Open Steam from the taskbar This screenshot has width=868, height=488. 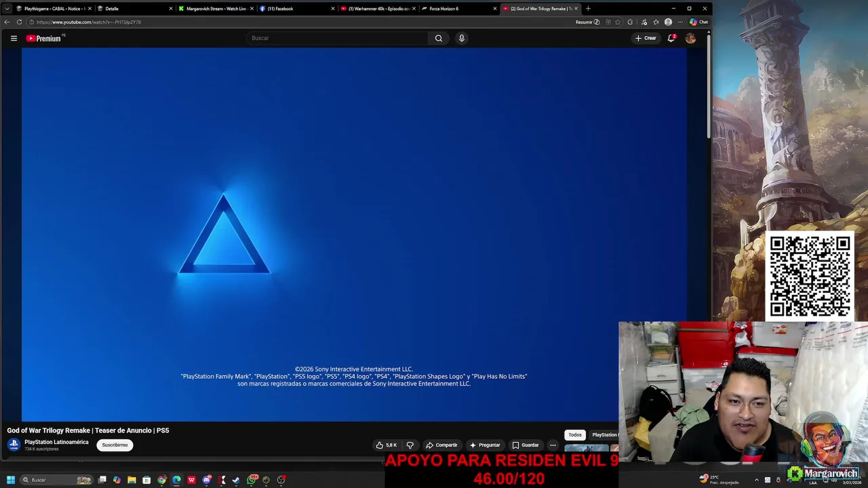click(236, 480)
